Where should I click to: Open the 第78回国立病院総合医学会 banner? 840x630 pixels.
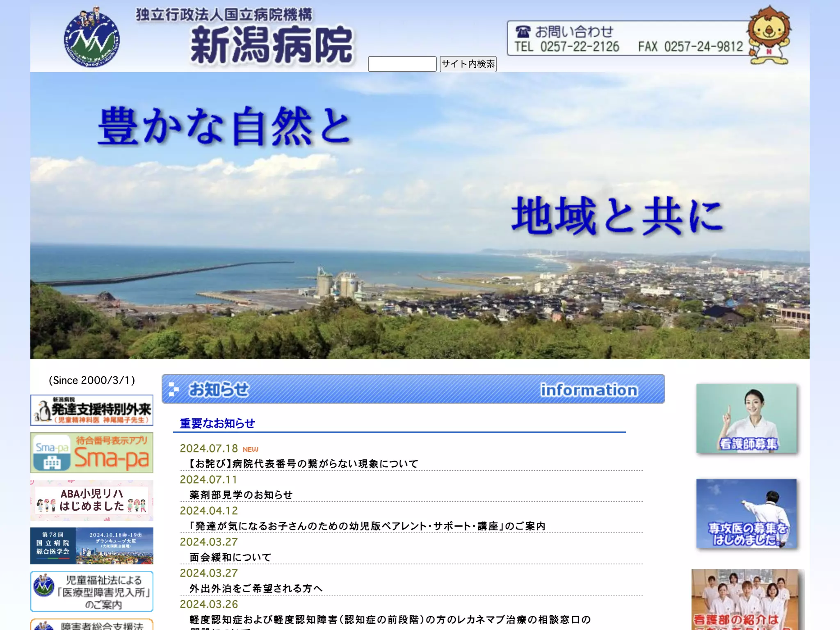[92, 546]
